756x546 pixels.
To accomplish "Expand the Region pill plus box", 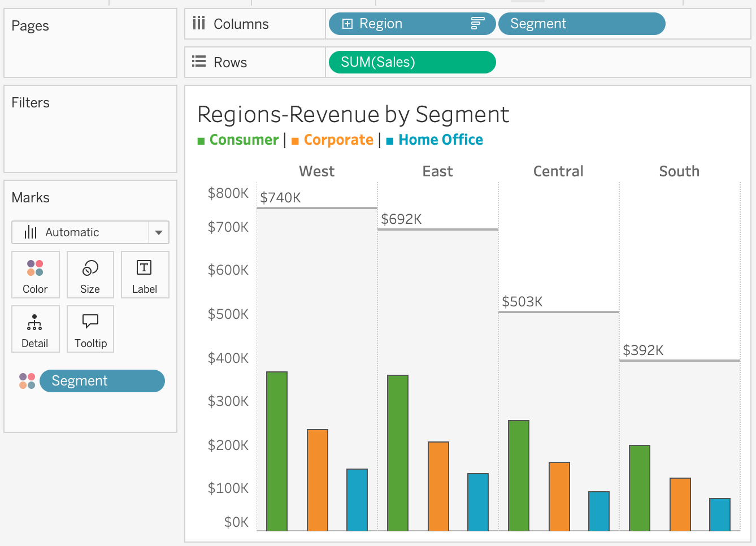I will 347,24.
